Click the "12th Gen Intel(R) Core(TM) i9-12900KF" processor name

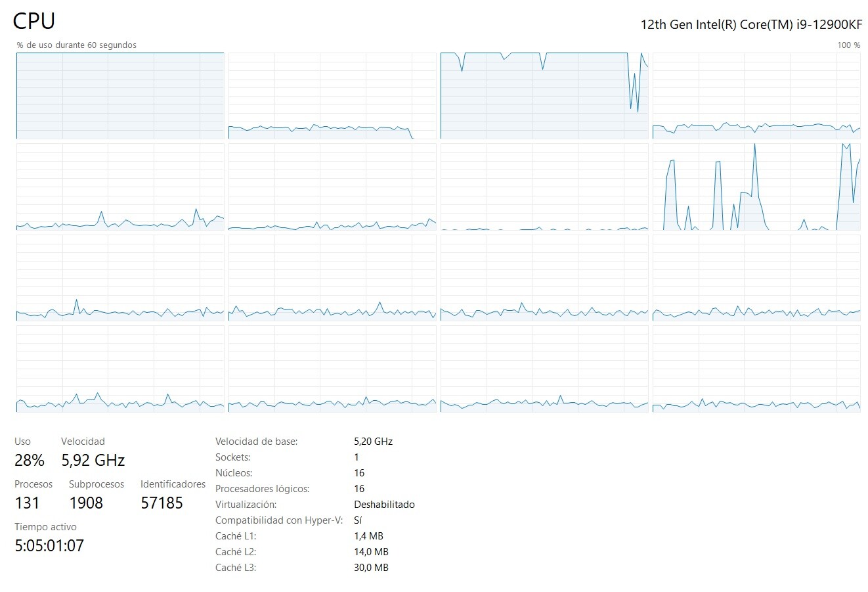click(x=751, y=24)
